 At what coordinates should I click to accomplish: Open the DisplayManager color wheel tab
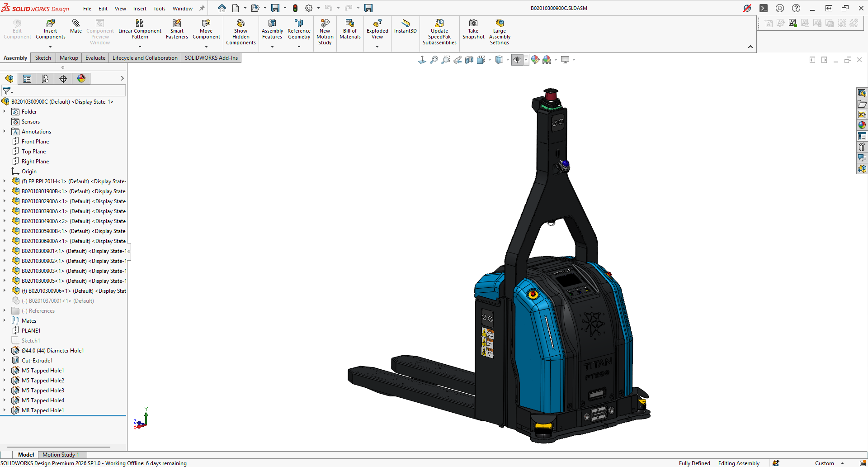(81, 79)
